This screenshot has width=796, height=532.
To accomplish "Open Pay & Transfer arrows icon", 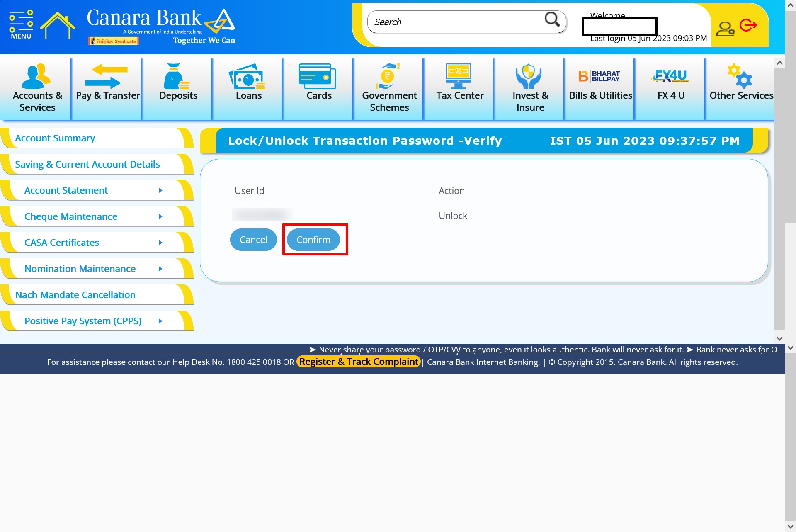I will [106, 76].
